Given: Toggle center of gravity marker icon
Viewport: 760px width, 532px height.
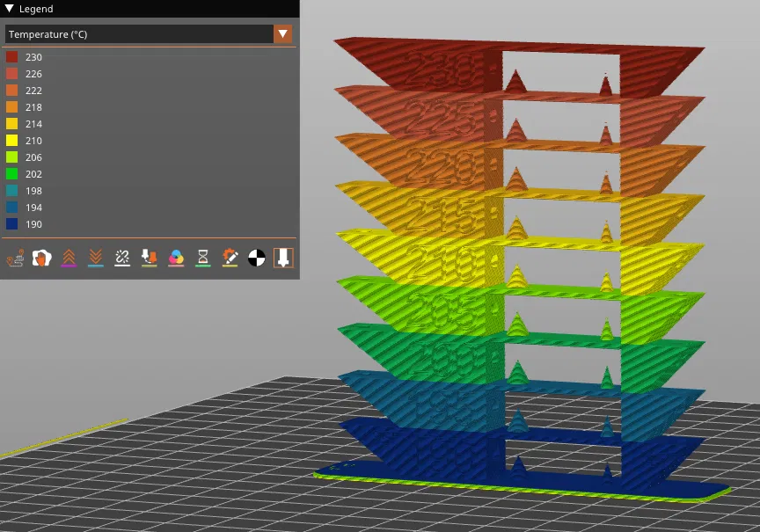Looking at the screenshot, I should point(256,258).
